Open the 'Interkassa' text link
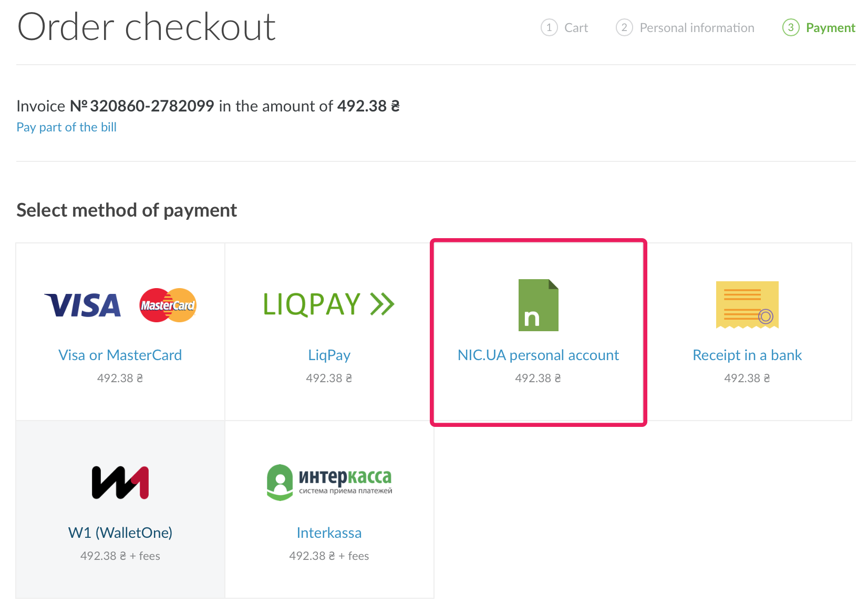This screenshot has width=868, height=613. 329,533
